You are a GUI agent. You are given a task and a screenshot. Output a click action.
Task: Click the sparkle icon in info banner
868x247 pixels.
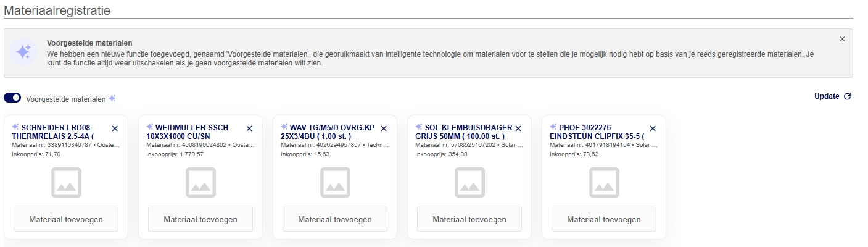(x=23, y=52)
